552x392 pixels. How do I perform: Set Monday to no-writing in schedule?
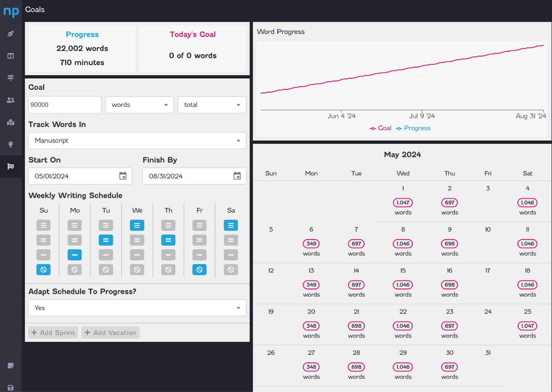pyautogui.click(x=75, y=269)
